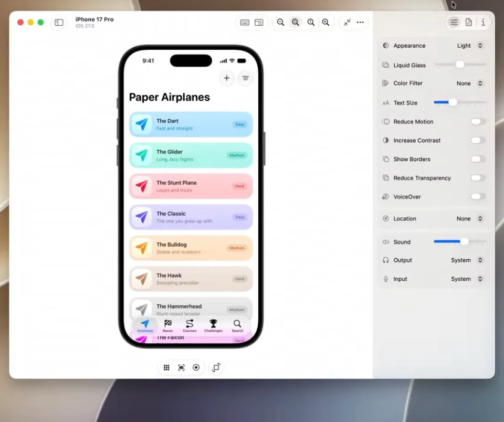The height and width of the screenshot is (422, 504).
Task: Click the collapse arrows icon
Action: point(347,22)
